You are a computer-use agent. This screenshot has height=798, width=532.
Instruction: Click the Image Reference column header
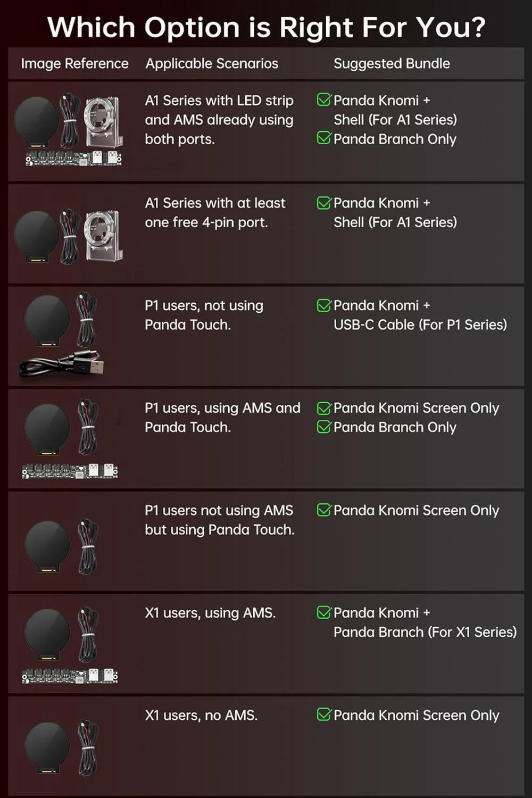(74, 63)
